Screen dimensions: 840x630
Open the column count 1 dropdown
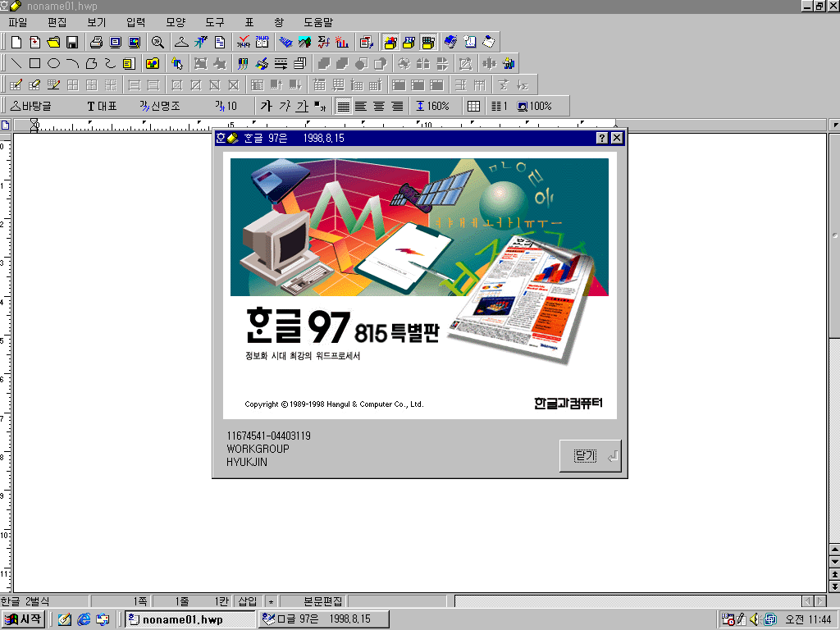click(x=500, y=106)
